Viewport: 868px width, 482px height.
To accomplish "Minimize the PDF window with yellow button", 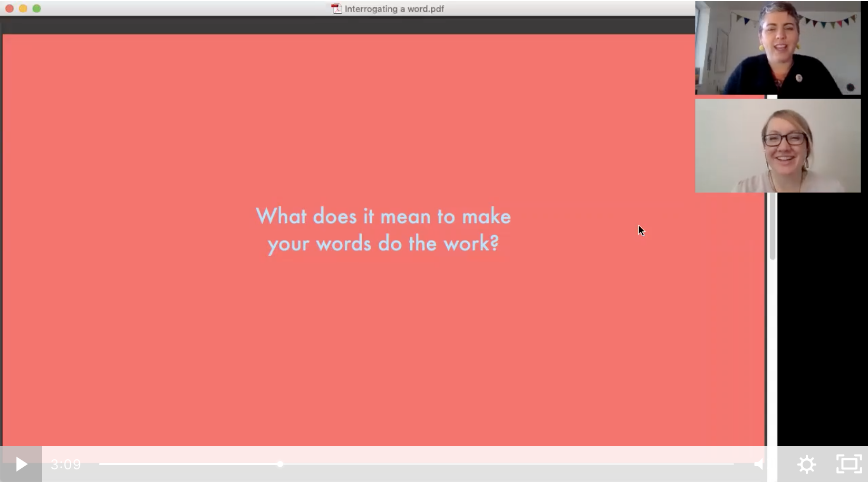I will [23, 8].
